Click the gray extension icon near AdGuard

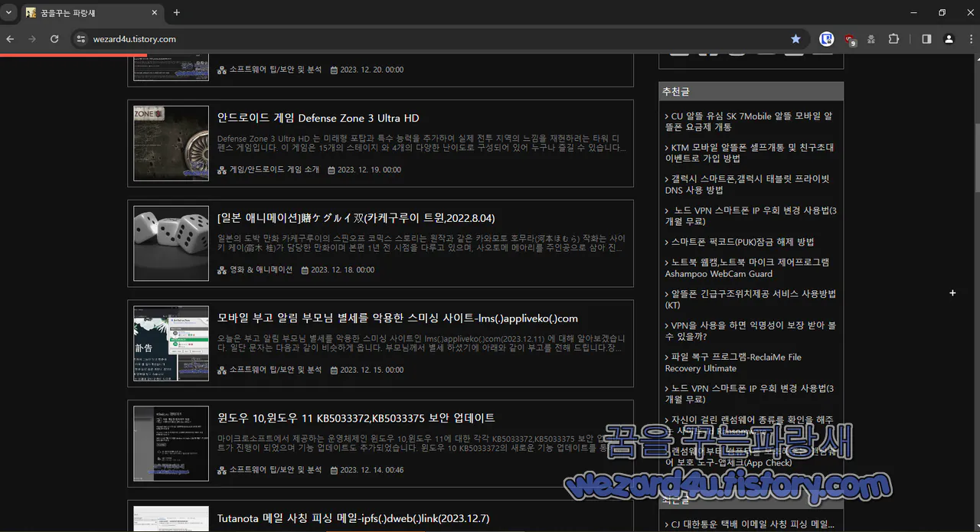click(871, 38)
